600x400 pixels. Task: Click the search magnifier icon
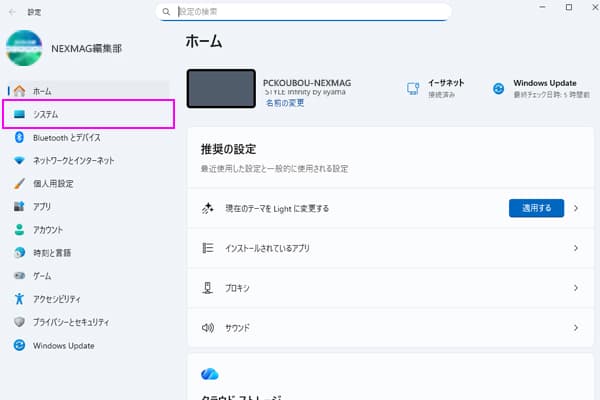click(166, 12)
